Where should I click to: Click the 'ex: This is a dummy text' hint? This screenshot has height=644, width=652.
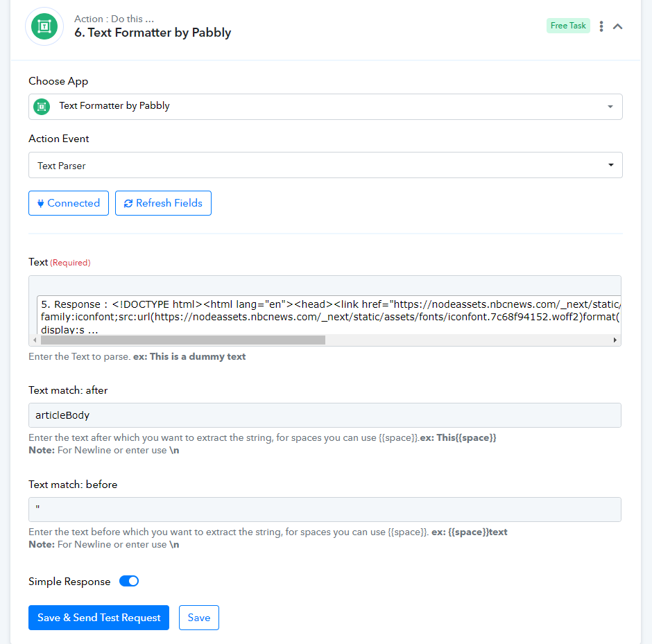tap(189, 356)
